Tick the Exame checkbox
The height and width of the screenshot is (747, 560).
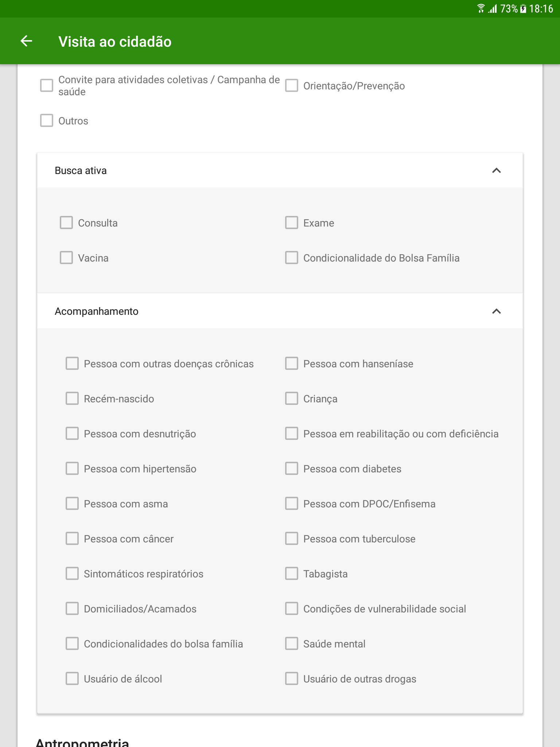click(292, 222)
